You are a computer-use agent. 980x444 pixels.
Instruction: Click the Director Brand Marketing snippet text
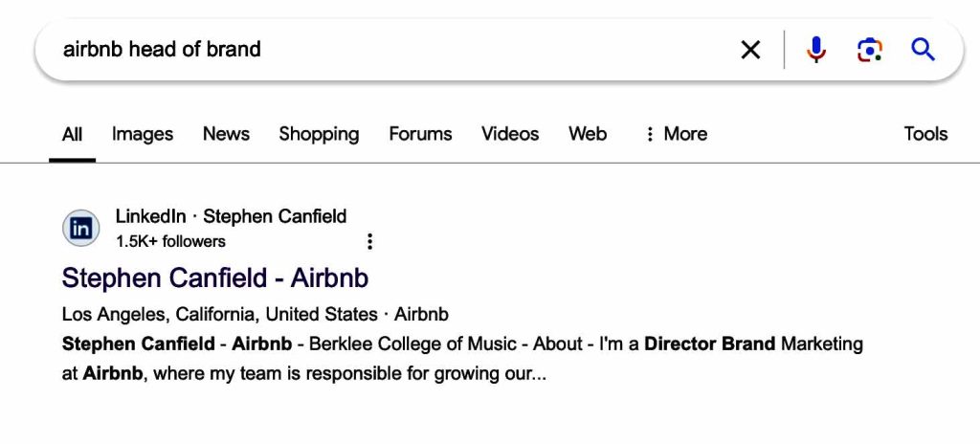coord(753,344)
